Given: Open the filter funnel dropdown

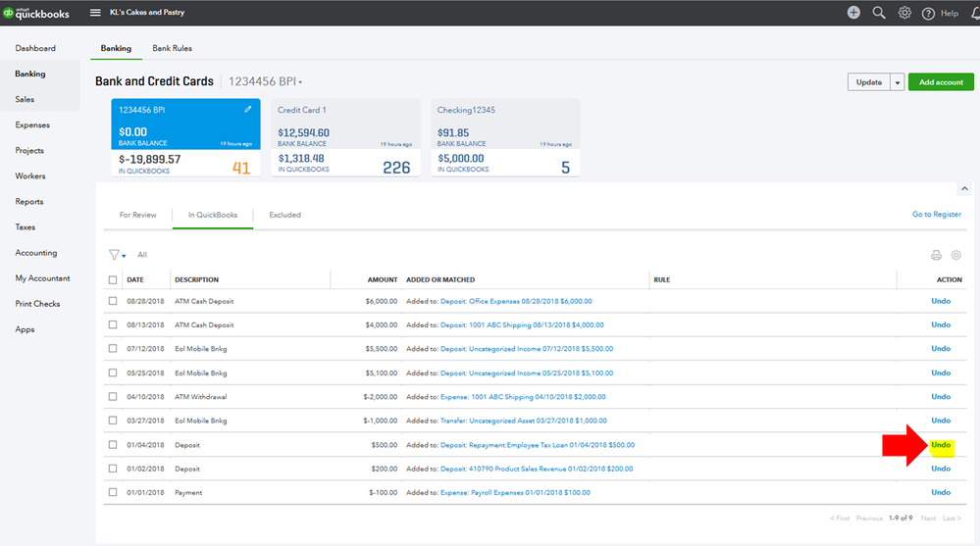Looking at the screenshot, I should click(117, 255).
